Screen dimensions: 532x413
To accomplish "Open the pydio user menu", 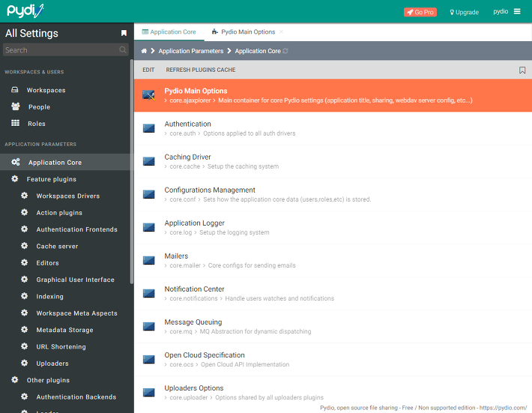I will 501,11.
